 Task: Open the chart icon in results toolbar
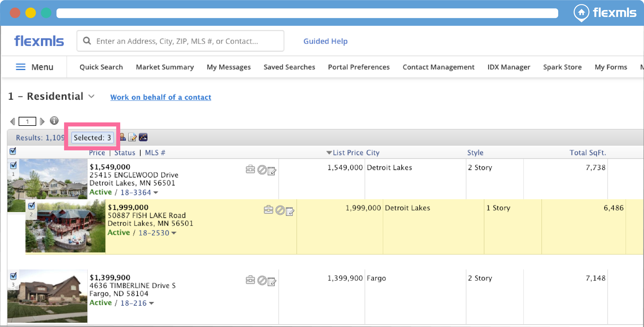[143, 137]
